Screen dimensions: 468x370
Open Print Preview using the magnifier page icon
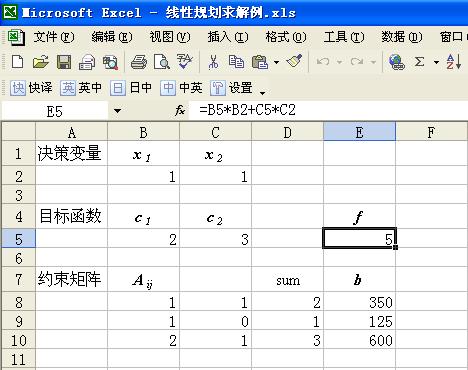click(x=162, y=62)
